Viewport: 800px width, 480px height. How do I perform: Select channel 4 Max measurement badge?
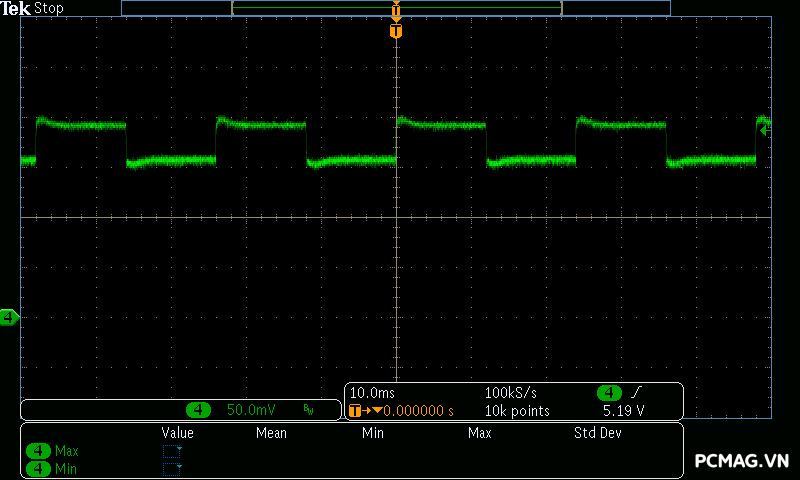[38, 451]
